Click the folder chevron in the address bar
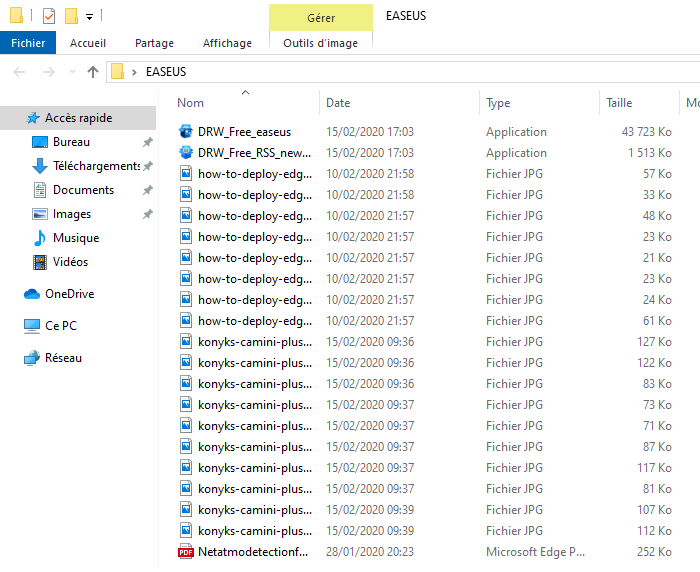700x572 pixels. coord(134,72)
